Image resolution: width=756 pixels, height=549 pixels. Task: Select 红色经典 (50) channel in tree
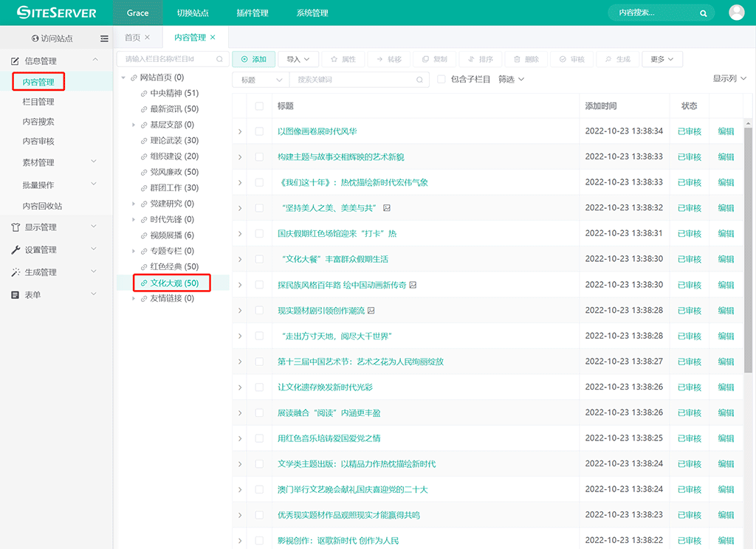(x=174, y=266)
